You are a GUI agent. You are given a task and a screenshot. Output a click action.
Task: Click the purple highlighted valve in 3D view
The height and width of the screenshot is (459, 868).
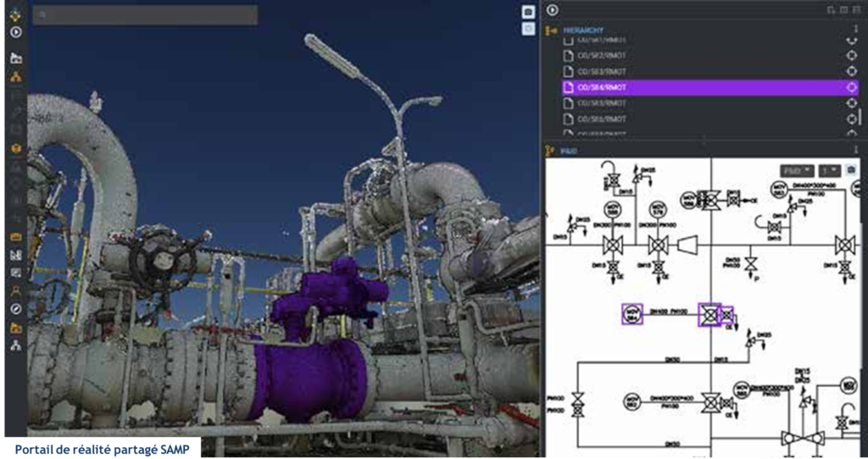click(x=314, y=373)
